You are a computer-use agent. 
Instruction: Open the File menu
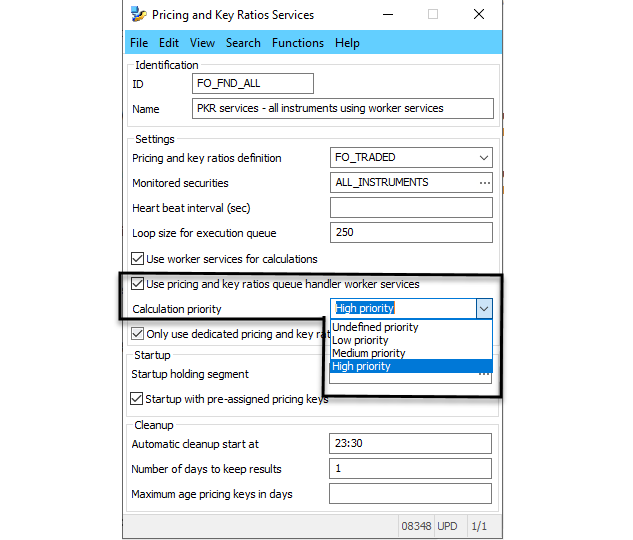click(139, 43)
